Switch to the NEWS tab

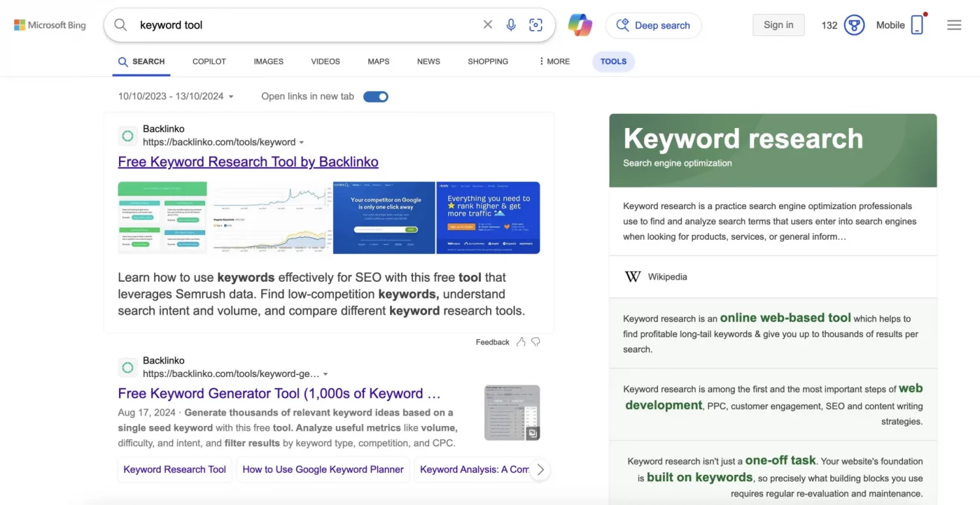click(x=429, y=61)
